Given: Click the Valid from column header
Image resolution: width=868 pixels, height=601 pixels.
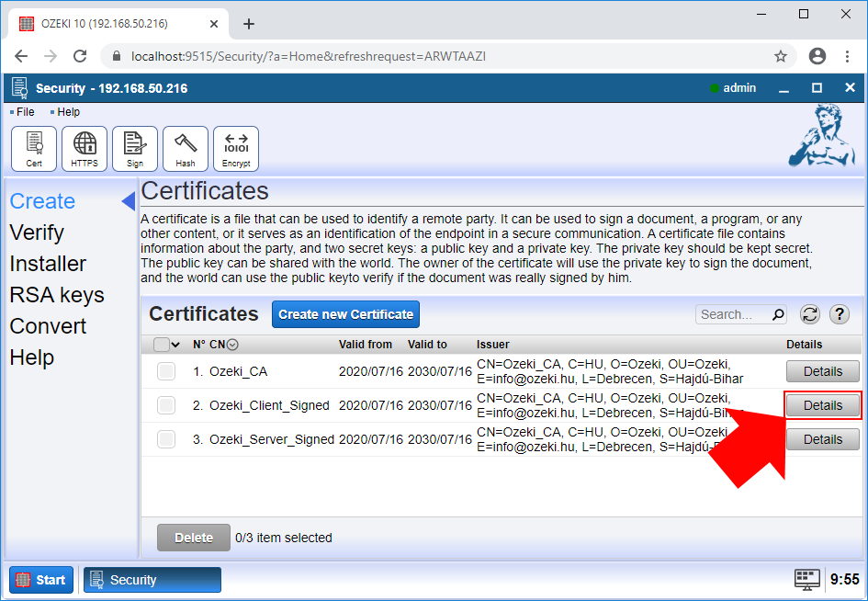Looking at the screenshot, I should [x=366, y=345].
